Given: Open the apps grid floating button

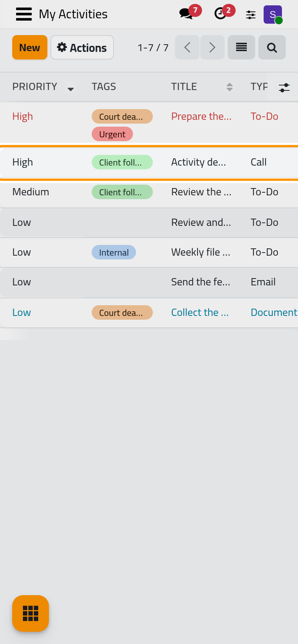Looking at the screenshot, I should click(x=31, y=613).
